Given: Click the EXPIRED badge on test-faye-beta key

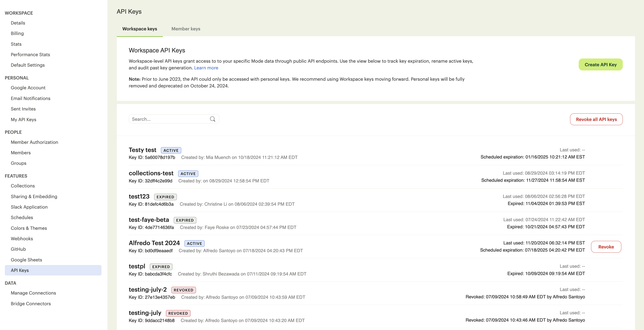Looking at the screenshot, I should (x=185, y=220).
